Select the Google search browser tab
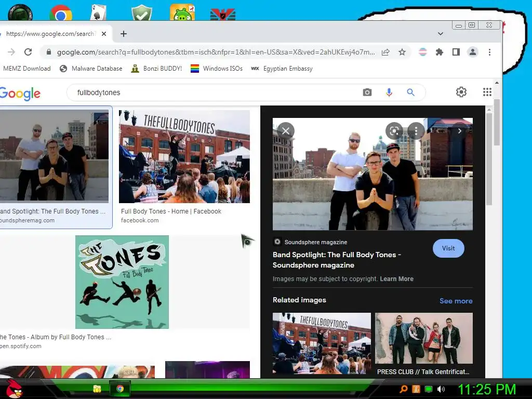 [x=51, y=34]
